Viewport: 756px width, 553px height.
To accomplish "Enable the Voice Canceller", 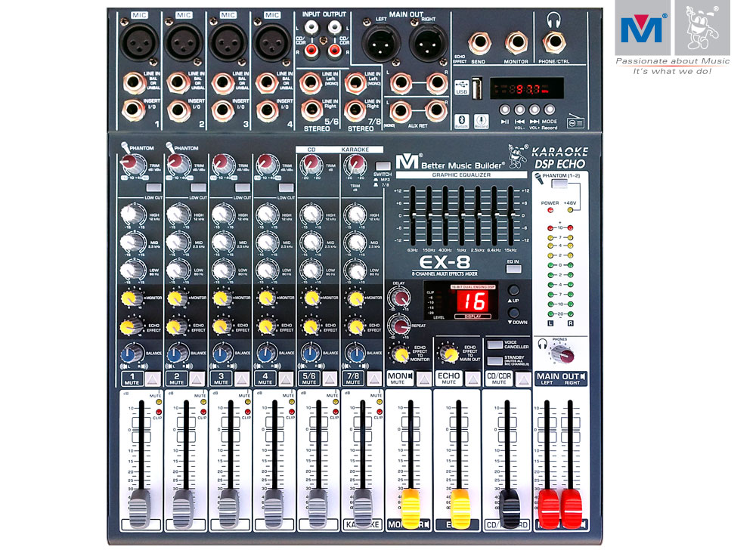I will point(494,344).
